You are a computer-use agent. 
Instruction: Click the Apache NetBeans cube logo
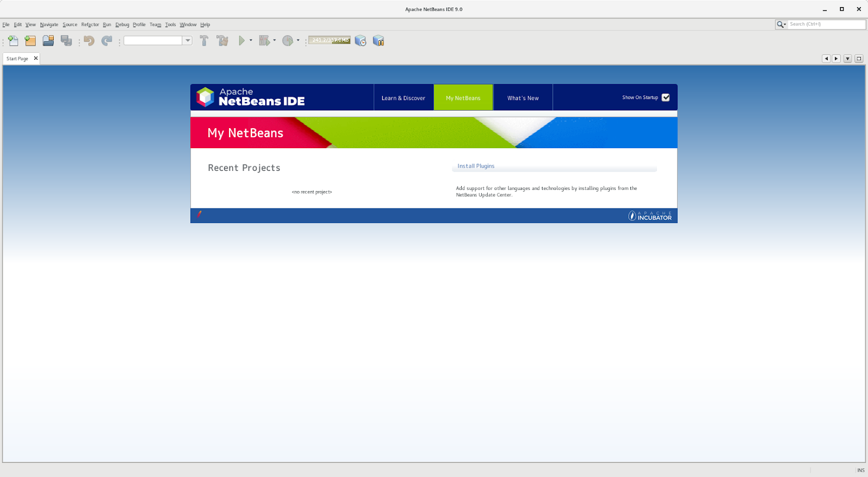[x=205, y=97]
